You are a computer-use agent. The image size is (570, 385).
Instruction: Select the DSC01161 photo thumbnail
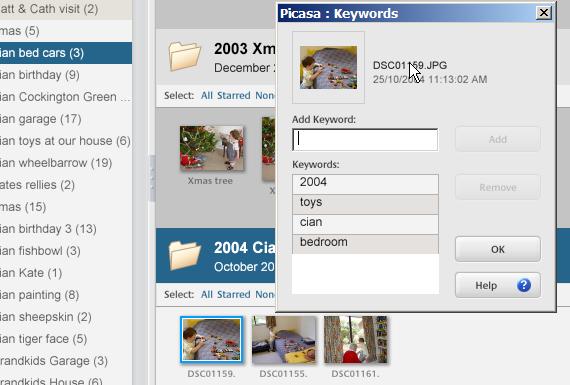356,340
